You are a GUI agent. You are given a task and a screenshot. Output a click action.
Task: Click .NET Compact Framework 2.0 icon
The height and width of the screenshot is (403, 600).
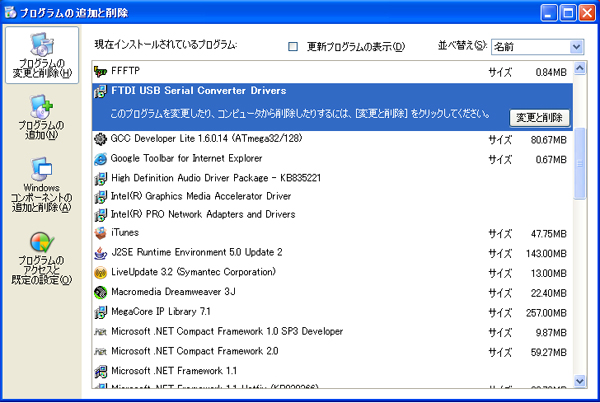click(100, 351)
